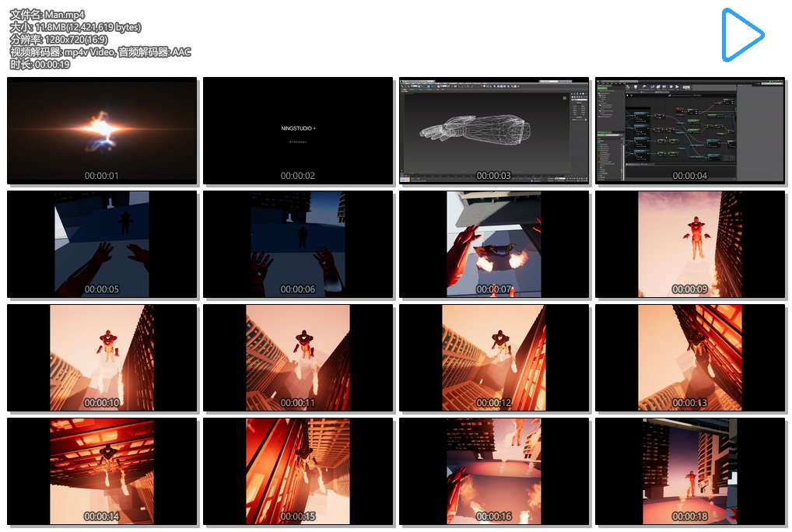
Task: Select the frame thumbnail stamped 00:00:13
Action: tap(690, 358)
